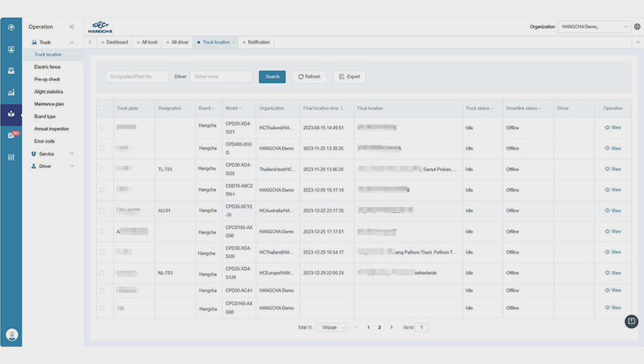Close the Truck location tab

click(x=234, y=42)
